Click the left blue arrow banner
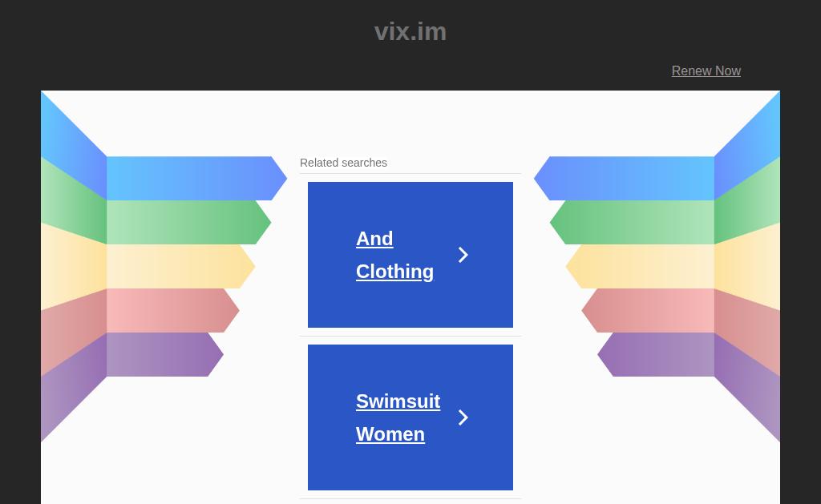 pos(196,179)
